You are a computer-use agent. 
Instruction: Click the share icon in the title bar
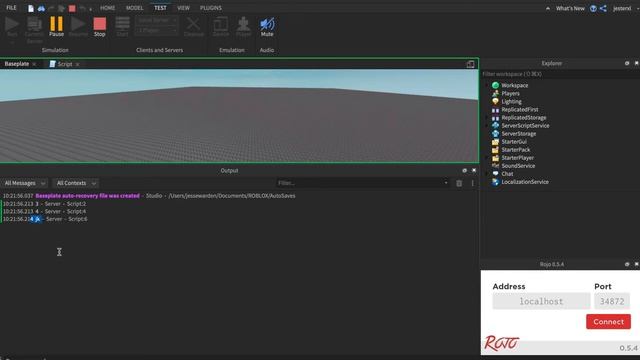(x=603, y=8)
